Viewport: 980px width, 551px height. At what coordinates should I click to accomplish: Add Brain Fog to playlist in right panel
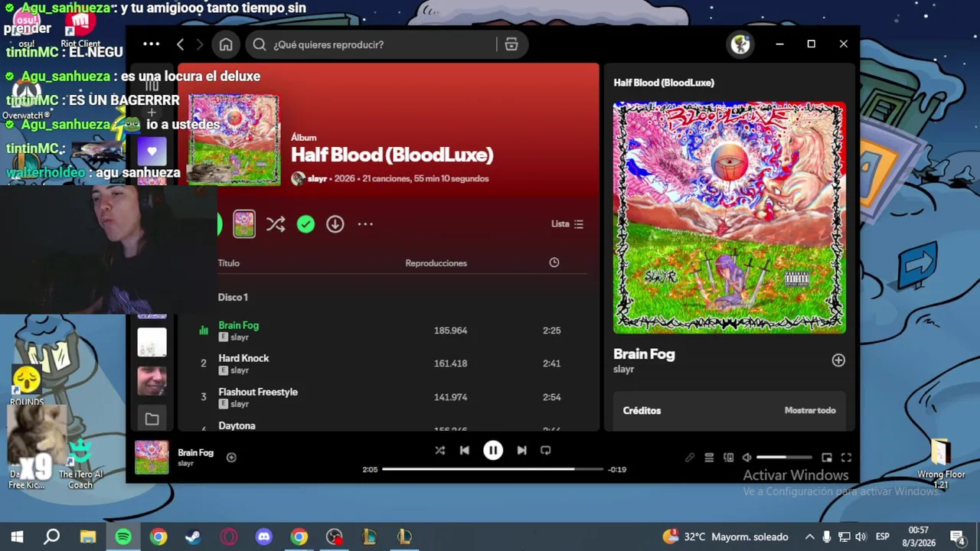click(x=838, y=360)
